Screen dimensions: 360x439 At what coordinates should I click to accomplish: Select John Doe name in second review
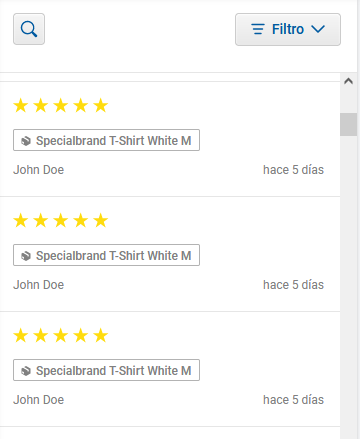pos(39,285)
